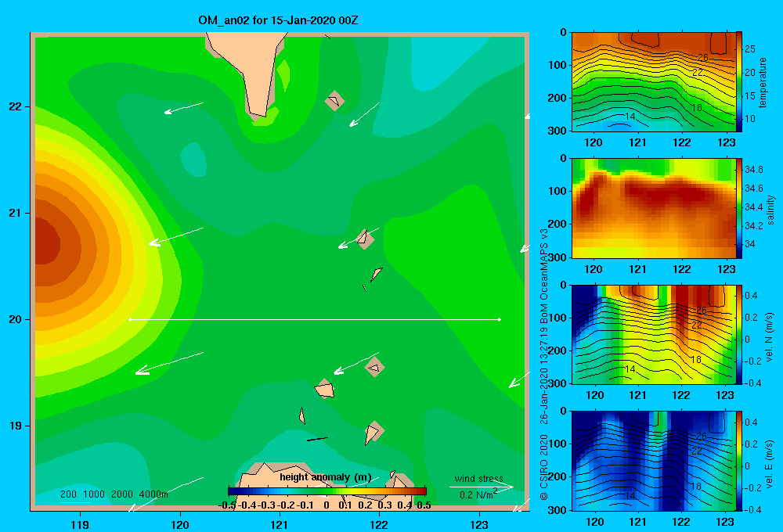The height and width of the screenshot is (532, 783).
Task: Click longitude label "122" below the main map
Action: tap(379, 524)
